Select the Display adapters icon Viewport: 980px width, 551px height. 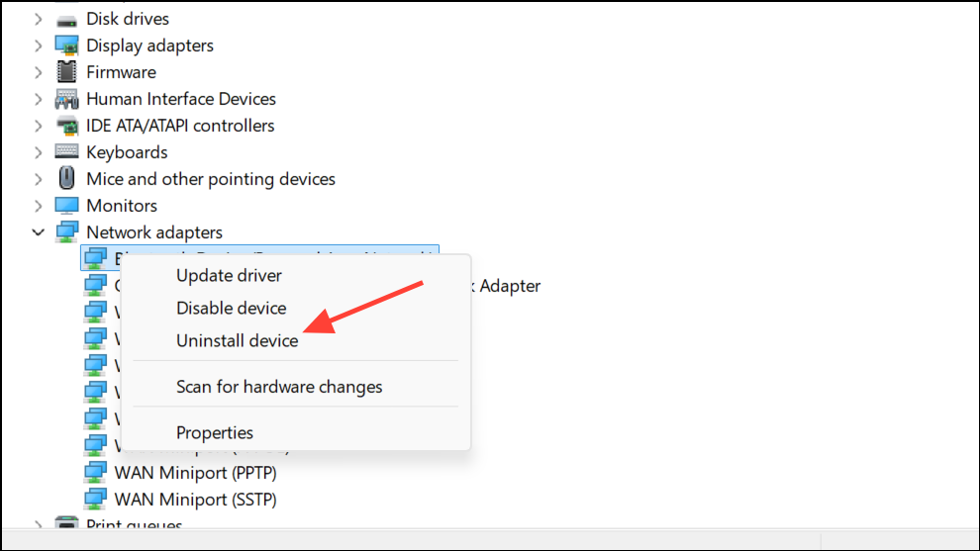pos(66,46)
